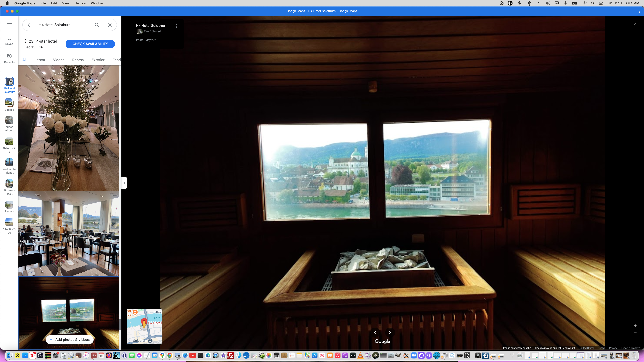Go back with the left arrow
This screenshot has height=362, width=644.
[x=29, y=25]
